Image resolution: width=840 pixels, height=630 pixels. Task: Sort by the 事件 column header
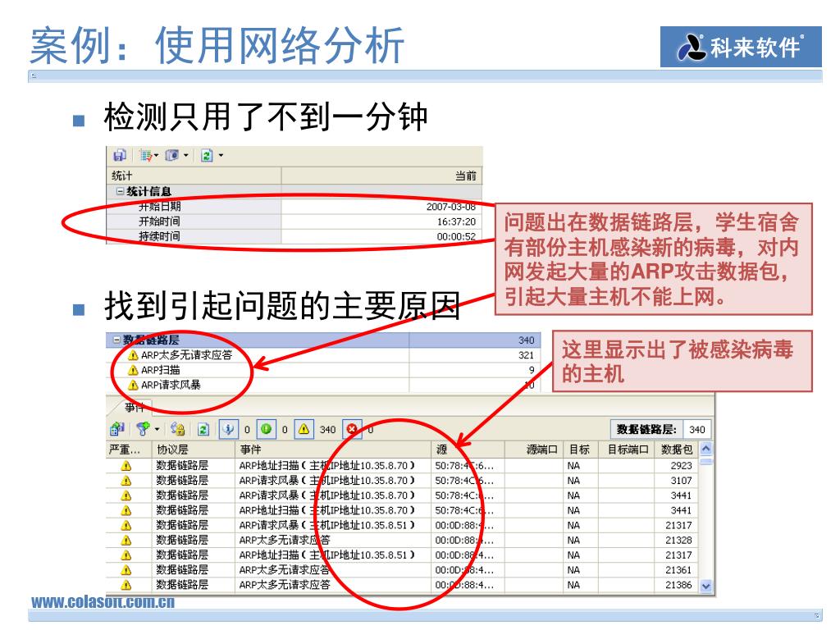pos(333,450)
